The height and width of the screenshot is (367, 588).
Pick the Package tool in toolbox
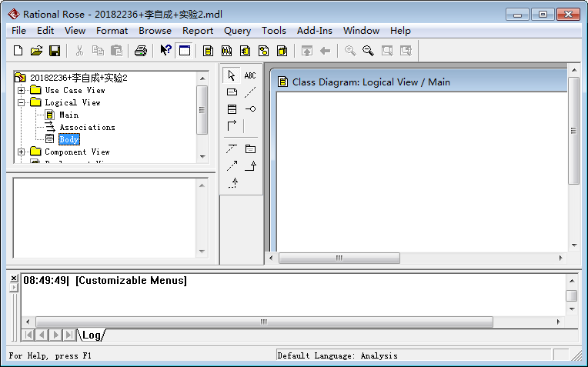(250, 148)
